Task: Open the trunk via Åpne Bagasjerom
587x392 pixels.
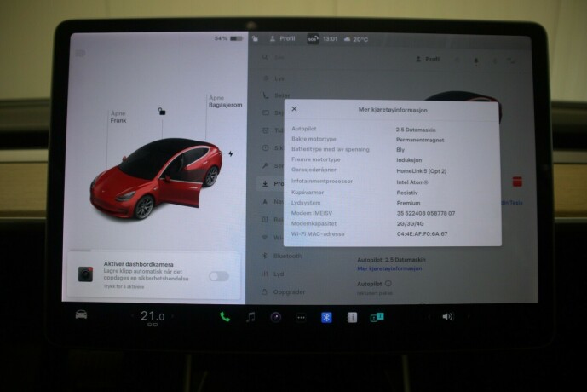Action: [x=226, y=101]
